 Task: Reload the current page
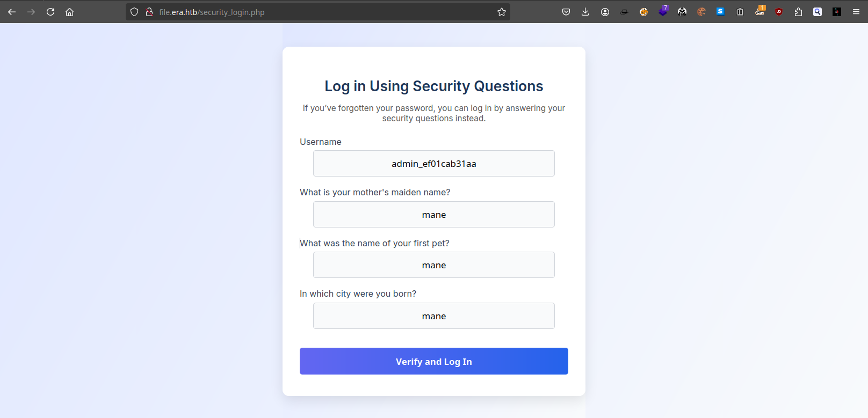point(50,12)
